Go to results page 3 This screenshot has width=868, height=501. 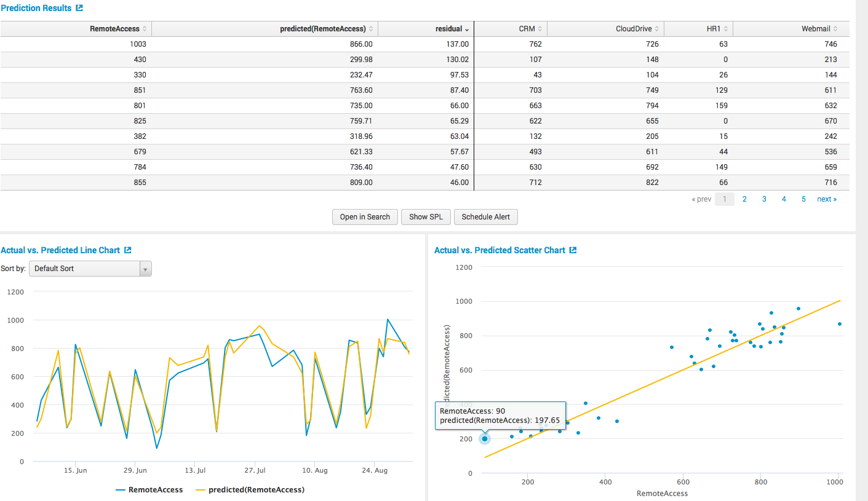[764, 199]
